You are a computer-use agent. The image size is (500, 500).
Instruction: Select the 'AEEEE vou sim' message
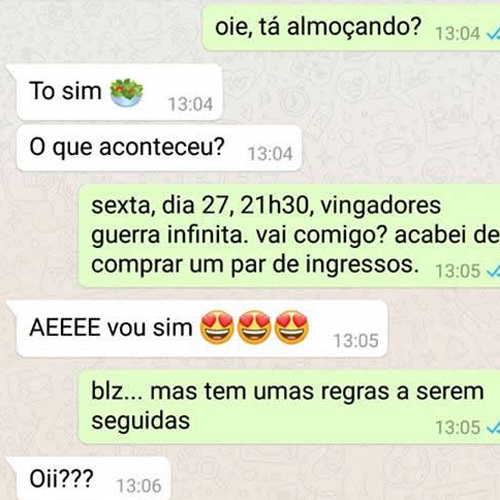[201, 328]
